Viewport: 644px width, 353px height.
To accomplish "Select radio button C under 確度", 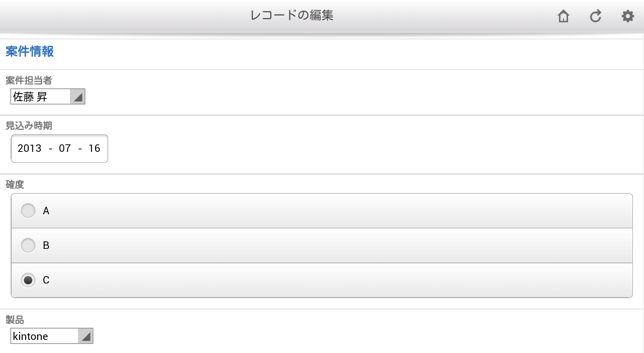I will [28, 280].
